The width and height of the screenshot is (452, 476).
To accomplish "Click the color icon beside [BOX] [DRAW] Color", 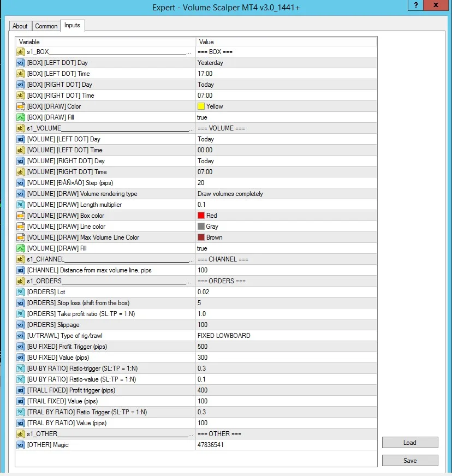I will pos(20,106).
